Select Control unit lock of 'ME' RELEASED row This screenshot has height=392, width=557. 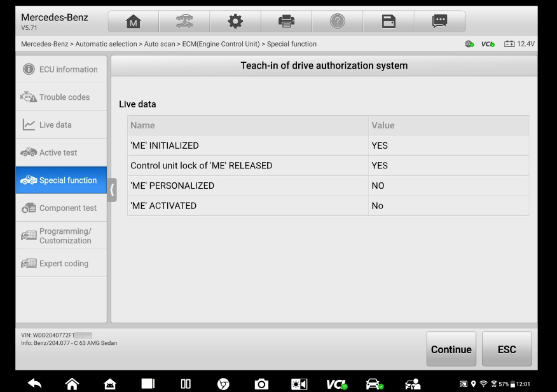(x=328, y=165)
